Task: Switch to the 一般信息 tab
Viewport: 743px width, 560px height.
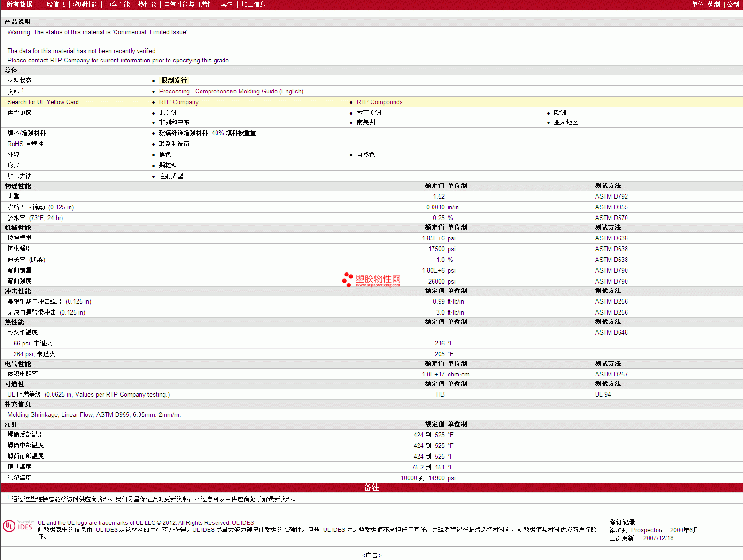Action: 53,4
